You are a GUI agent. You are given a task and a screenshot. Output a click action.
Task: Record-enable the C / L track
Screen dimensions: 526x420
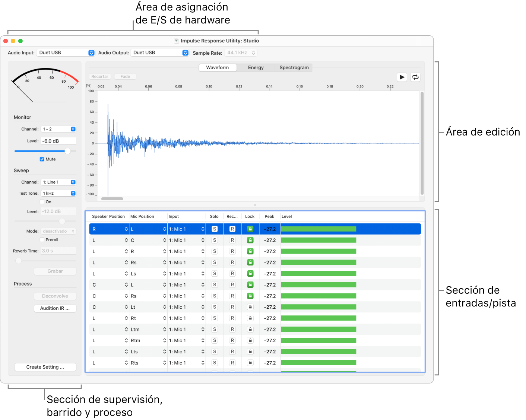pos(232,285)
